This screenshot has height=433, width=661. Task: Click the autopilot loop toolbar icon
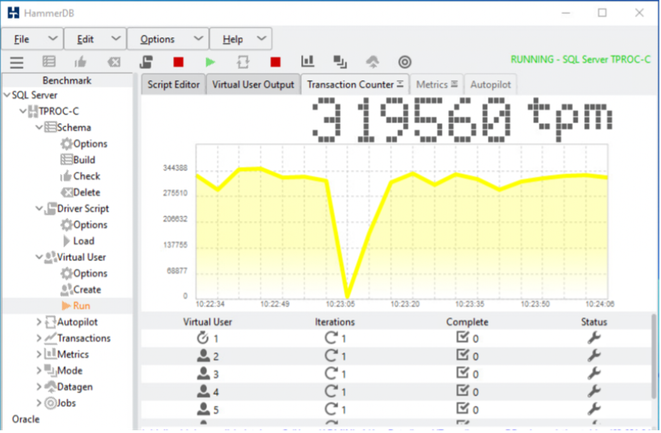point(243,62)
